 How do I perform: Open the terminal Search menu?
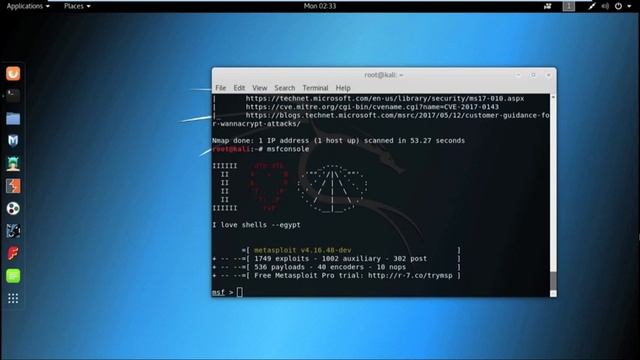pos(284,88)
